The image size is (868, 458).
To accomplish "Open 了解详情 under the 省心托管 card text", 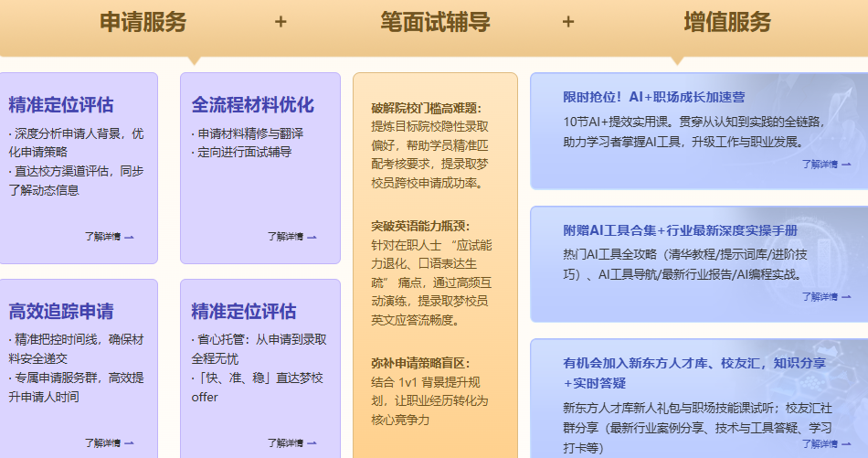I will point(292,443).
